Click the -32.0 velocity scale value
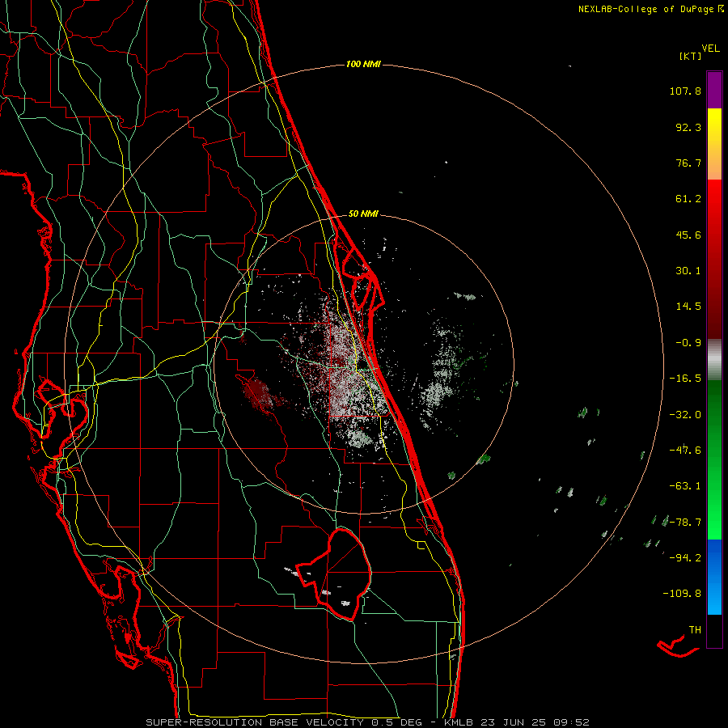 pos(685,415)
